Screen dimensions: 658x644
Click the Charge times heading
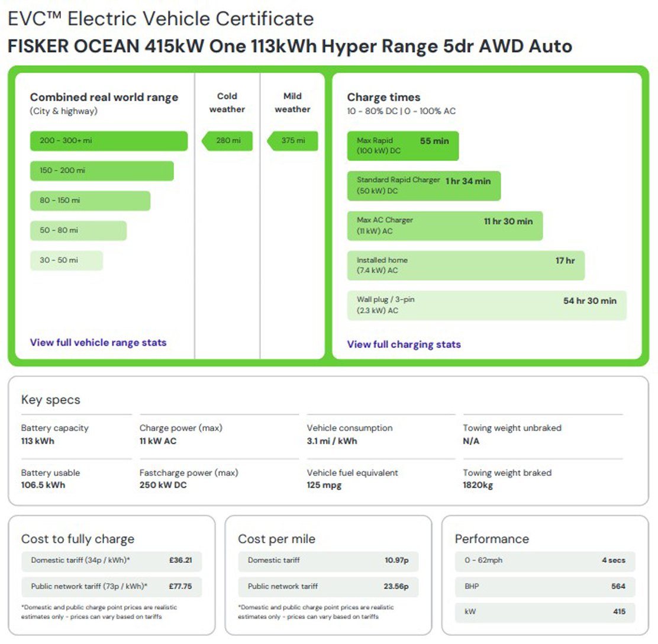[x=383, y=97]
